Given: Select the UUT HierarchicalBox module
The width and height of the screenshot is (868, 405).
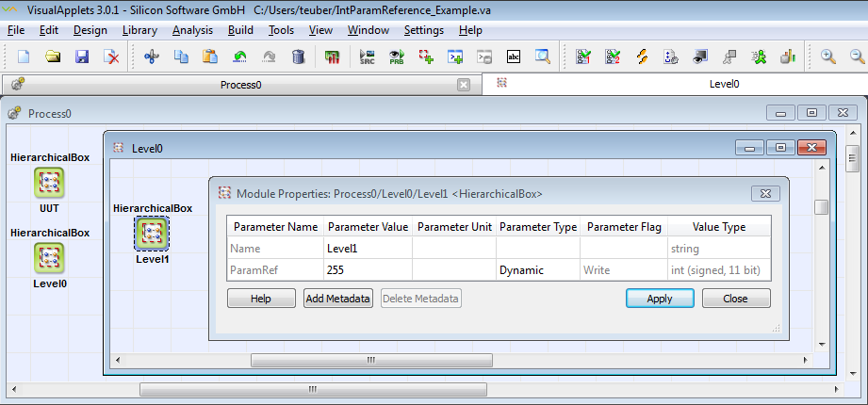Looking at the screenshot, I should [x=49, y=183].
